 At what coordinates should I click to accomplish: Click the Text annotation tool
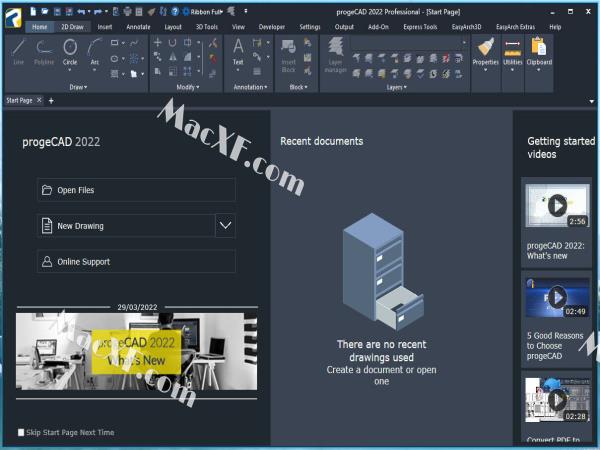(x=238, y=51)
